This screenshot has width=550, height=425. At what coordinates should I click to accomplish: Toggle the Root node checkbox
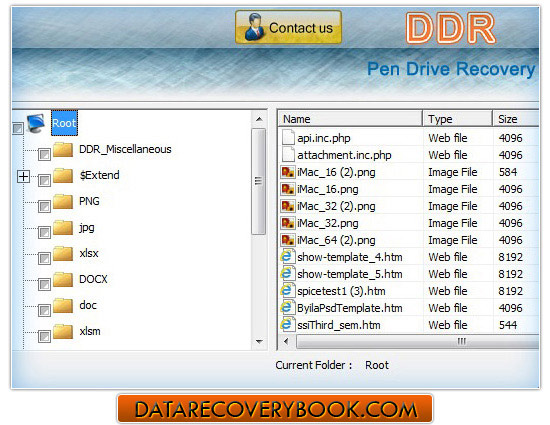(18, 128)
